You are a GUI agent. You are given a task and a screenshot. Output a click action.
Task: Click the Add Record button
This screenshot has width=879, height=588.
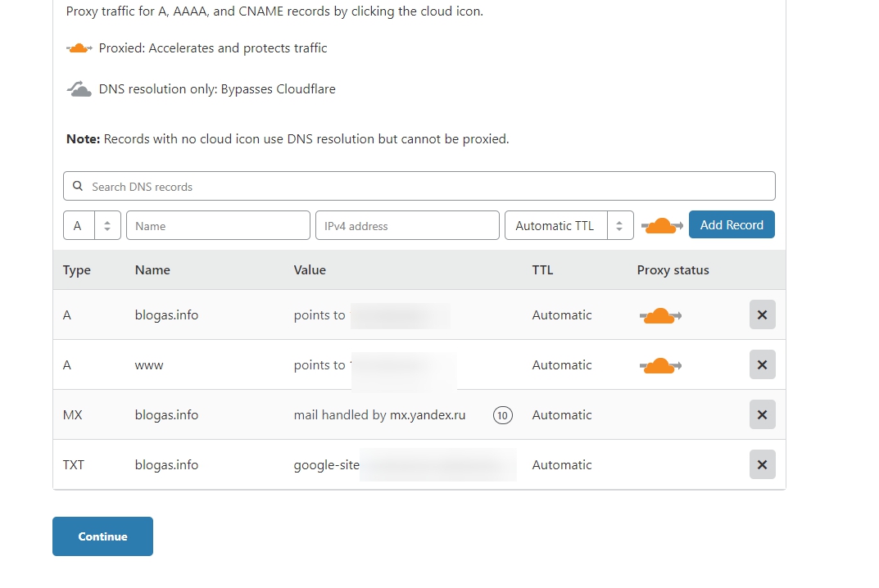point(732,224)
